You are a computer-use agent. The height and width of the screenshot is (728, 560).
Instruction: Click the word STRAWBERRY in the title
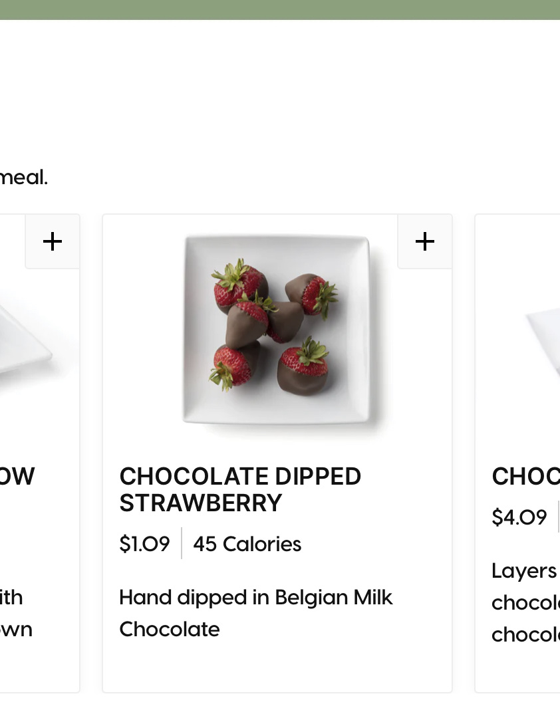(x=200, y=503)
